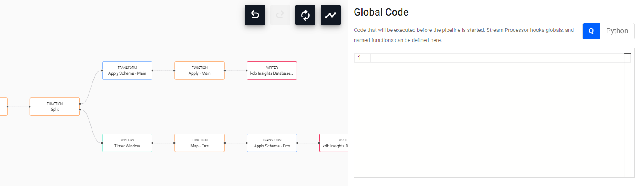This screenshot has height=186, width=644.
Task: Click the disabled redo arrow button
Action: [x=280, y=15]
